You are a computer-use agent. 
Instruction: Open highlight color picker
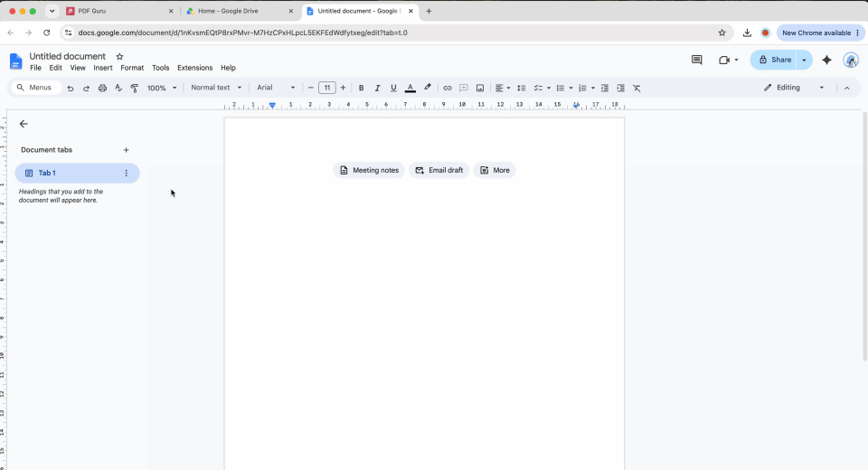428,88
